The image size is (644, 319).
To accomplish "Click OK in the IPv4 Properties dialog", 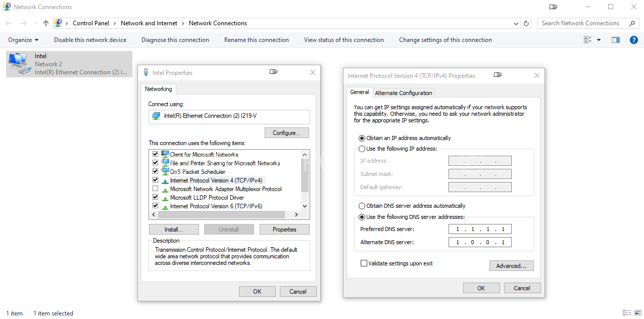I will pyautogui.click(x=481, y=288).
